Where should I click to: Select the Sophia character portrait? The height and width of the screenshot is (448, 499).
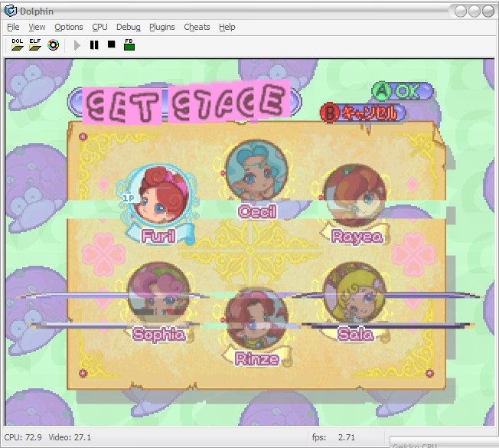click(158, 293)
